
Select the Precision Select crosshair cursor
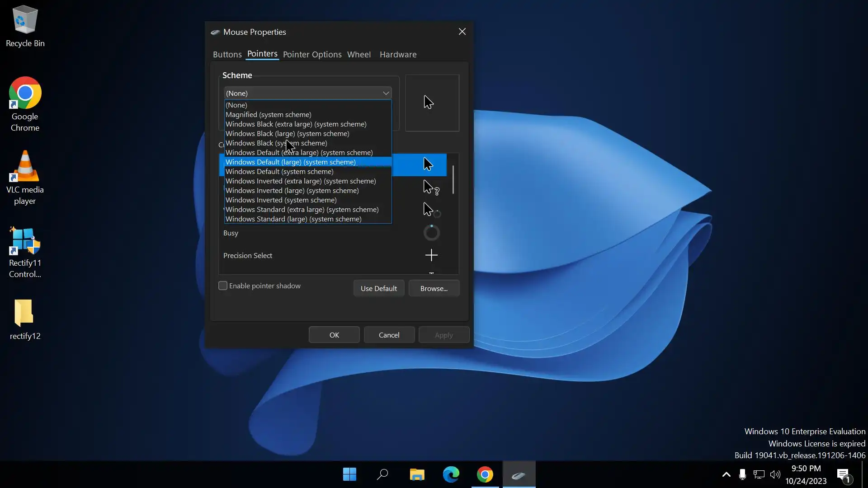(431, 255)
